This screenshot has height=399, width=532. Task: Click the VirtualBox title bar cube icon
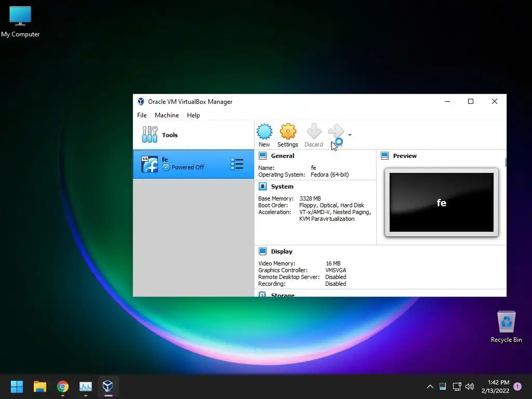[x=141, y=101]
